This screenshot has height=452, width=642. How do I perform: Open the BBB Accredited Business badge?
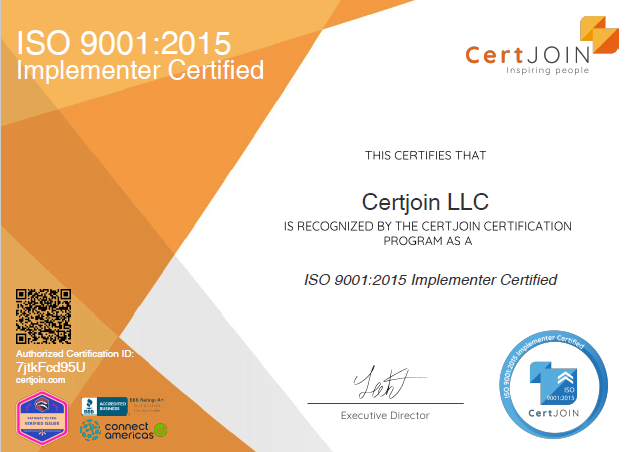105,406
